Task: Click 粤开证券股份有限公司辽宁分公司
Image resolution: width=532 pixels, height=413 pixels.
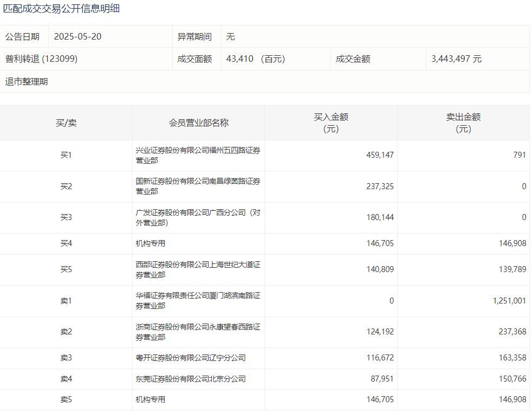Action: click(191, 358)
